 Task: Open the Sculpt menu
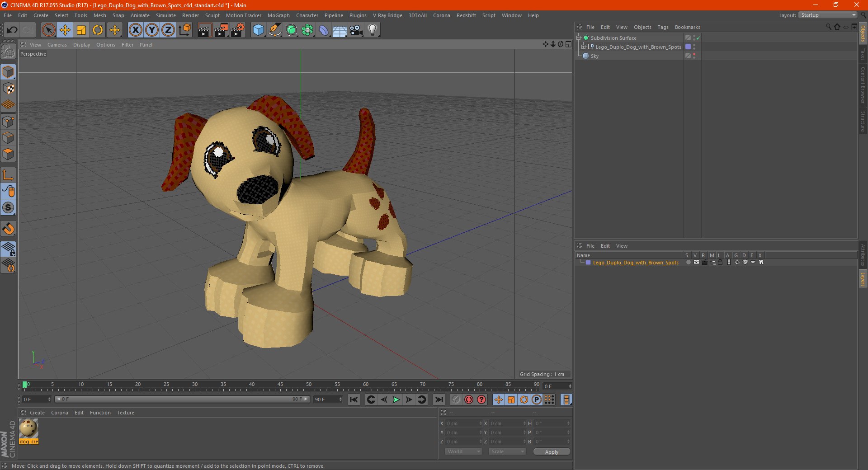[x=212, y=15]
